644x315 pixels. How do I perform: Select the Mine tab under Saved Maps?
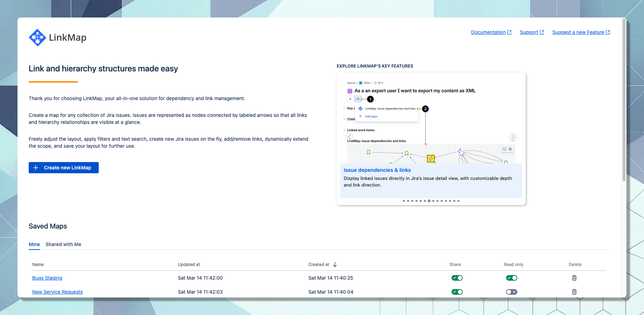click(x=34, y=244)
